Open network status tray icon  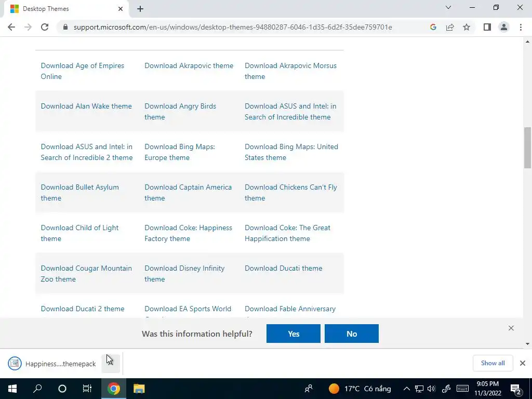tap(419, 389)
